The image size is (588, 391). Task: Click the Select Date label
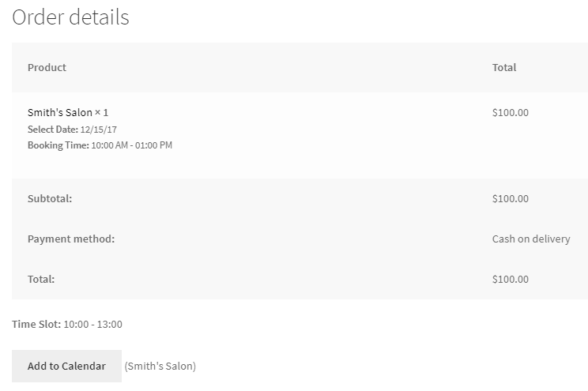pos(52,129)
